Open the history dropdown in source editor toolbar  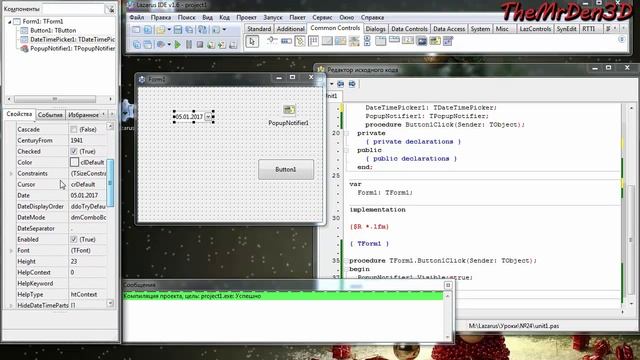pos(331,84)
